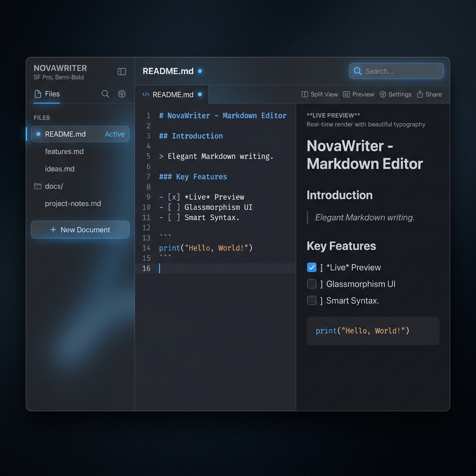Click the blue dot next to README.md file
This screenshot has height=476, width=476.
[38, 134]
